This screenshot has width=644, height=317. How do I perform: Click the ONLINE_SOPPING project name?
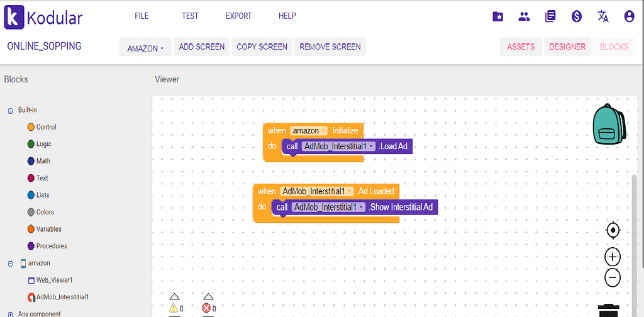pos(44,46)
